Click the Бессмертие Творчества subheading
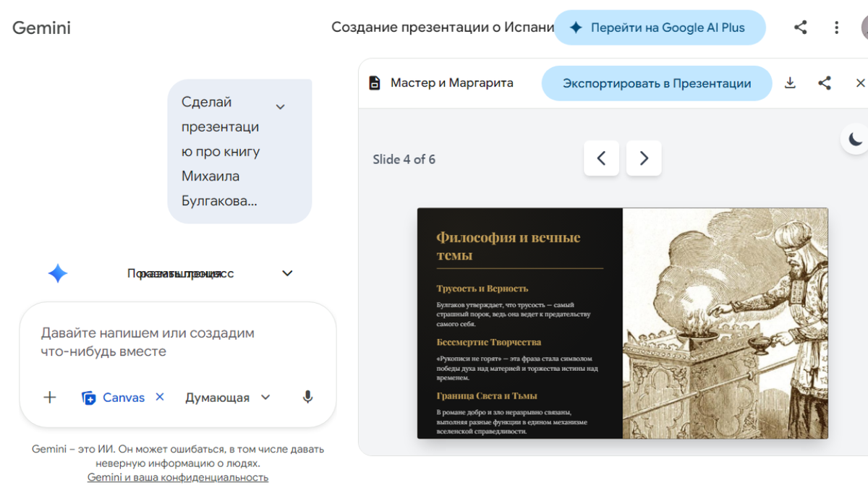 (x=489, y=342)
